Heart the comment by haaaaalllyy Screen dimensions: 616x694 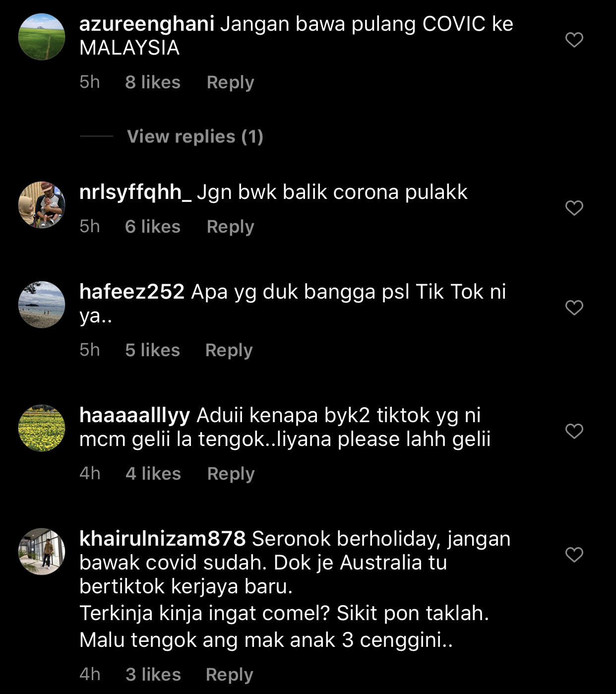574,431
